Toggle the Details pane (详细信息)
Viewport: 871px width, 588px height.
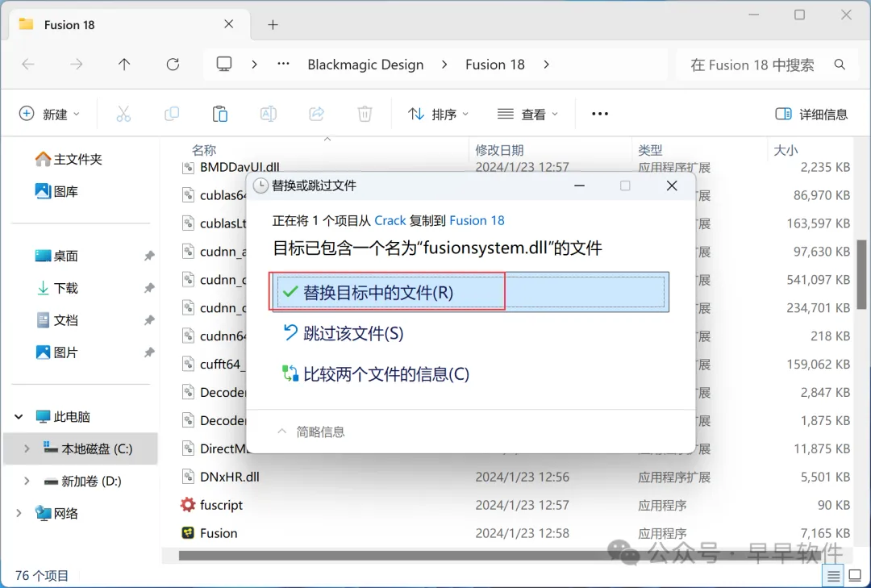coord(811,114)
